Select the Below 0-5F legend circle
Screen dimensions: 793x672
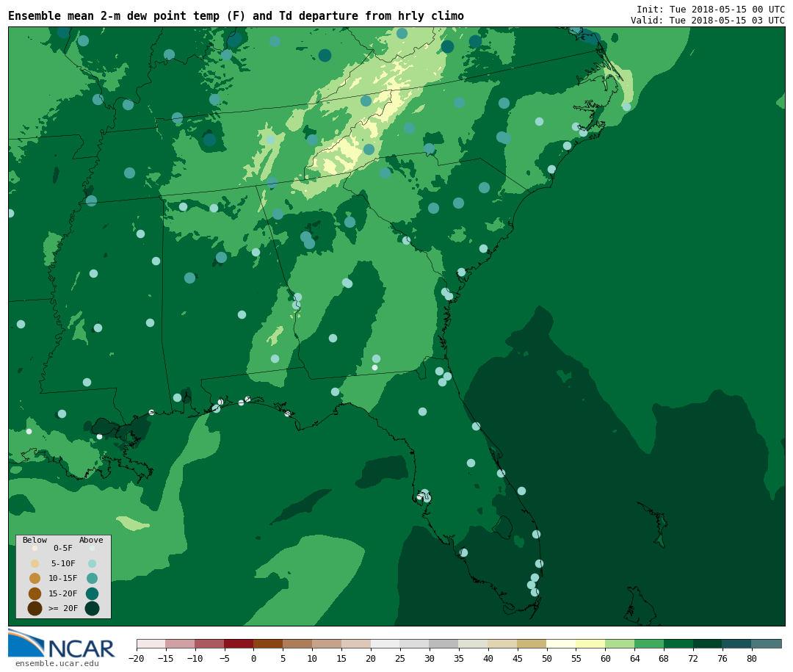[35, 548]
